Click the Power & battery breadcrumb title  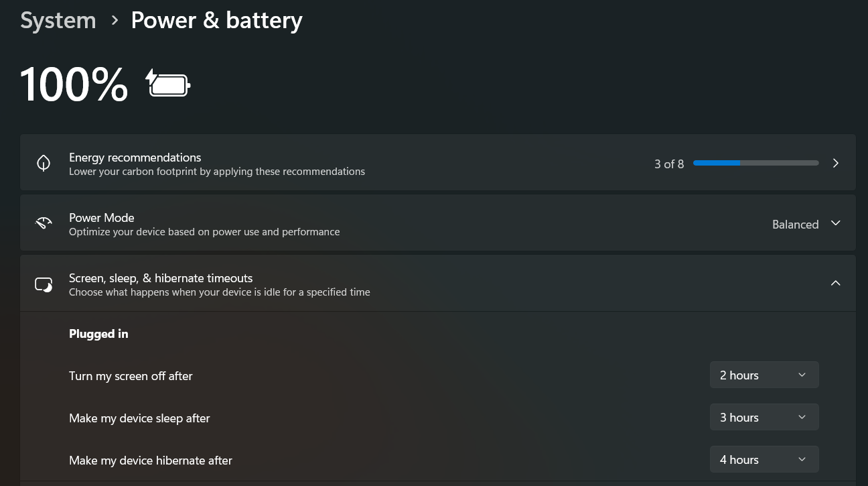[216, 20]
